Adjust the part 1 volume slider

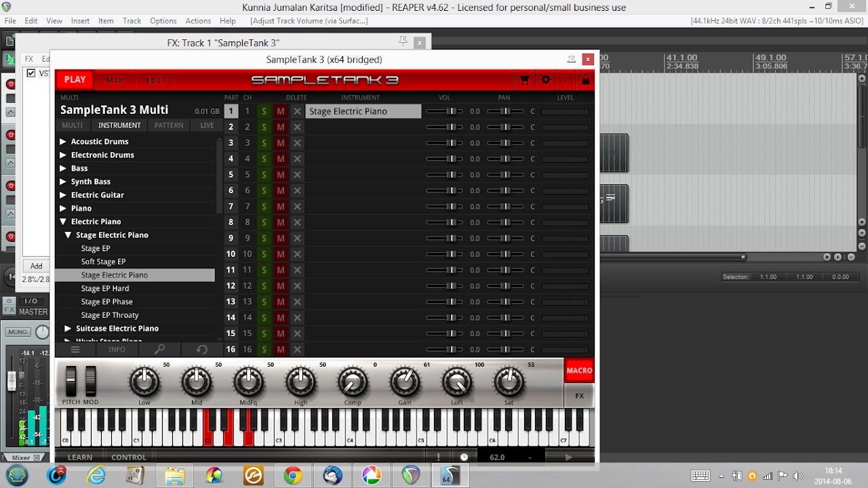444,111
